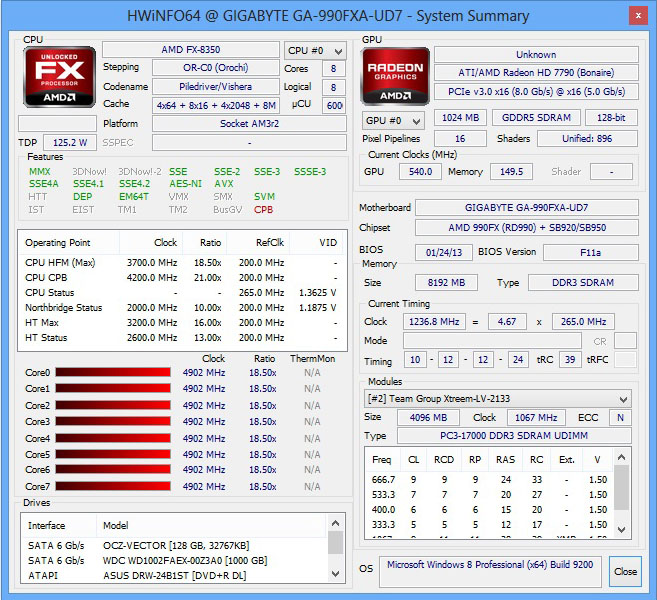The width and height of the screenshot is (657, 600).
Task: Select the 400.0 frequency timing row
Action: (489, 509)
